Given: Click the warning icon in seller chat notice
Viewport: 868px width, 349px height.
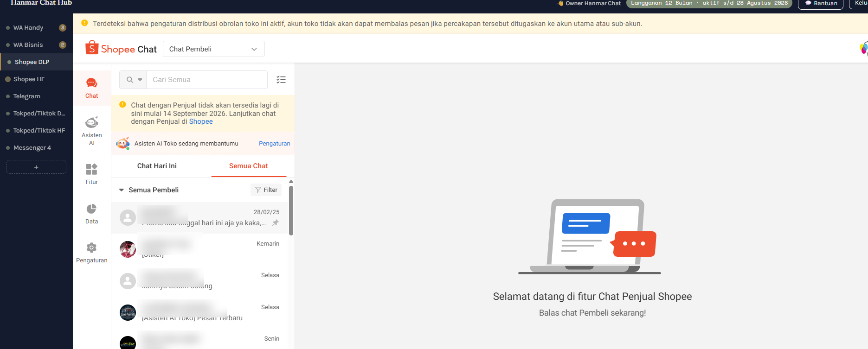Looking at the screenshot, I should (x=122, y=105).
